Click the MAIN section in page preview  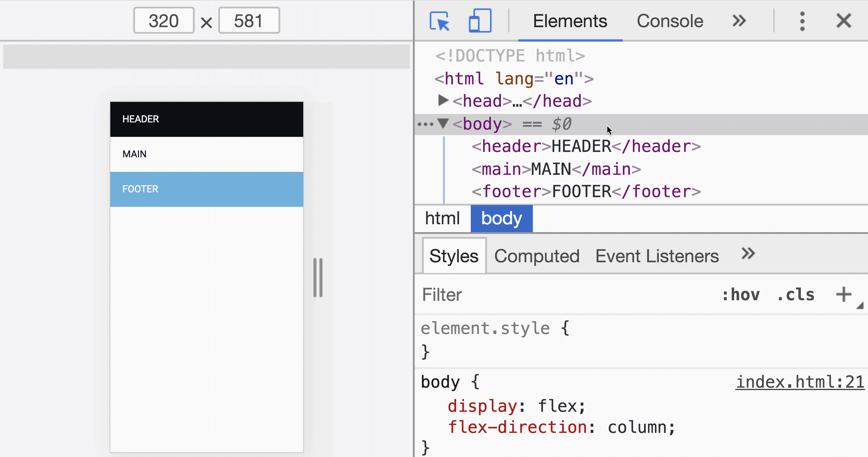point(206,154)
